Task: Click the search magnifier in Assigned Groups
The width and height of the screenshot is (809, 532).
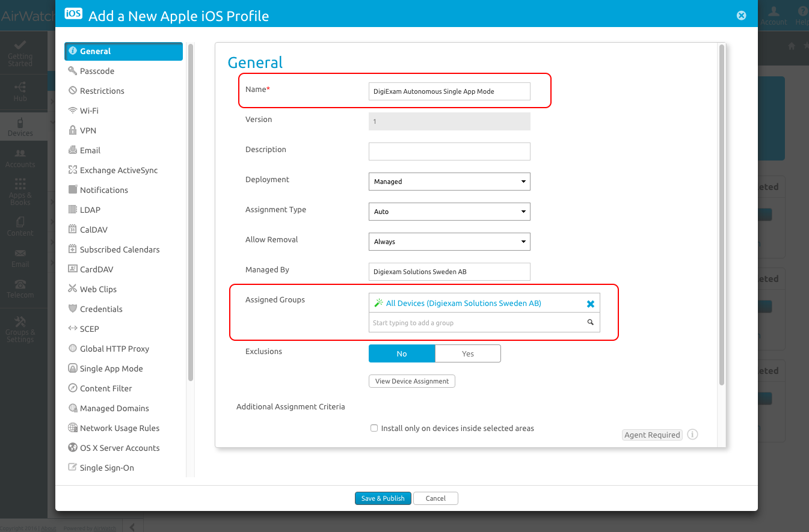Action: (x=591, y=323)
